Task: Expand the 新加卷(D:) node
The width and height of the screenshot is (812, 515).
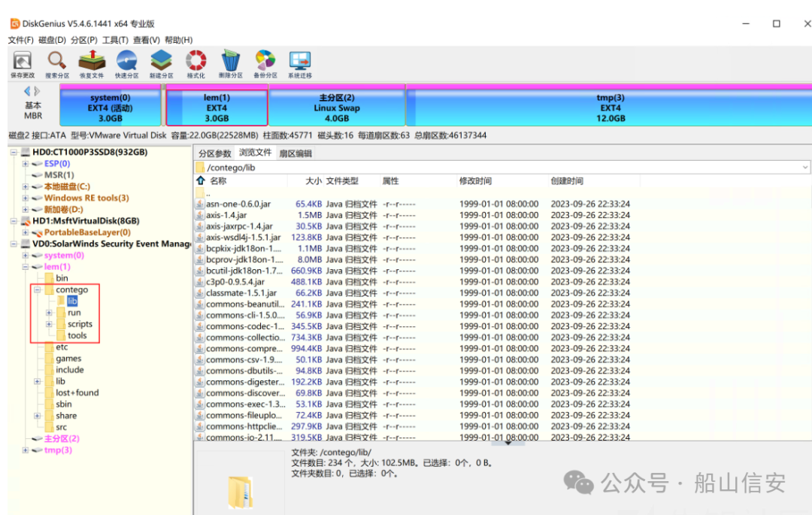Action: pyautogui.click(x=26, y=209)
